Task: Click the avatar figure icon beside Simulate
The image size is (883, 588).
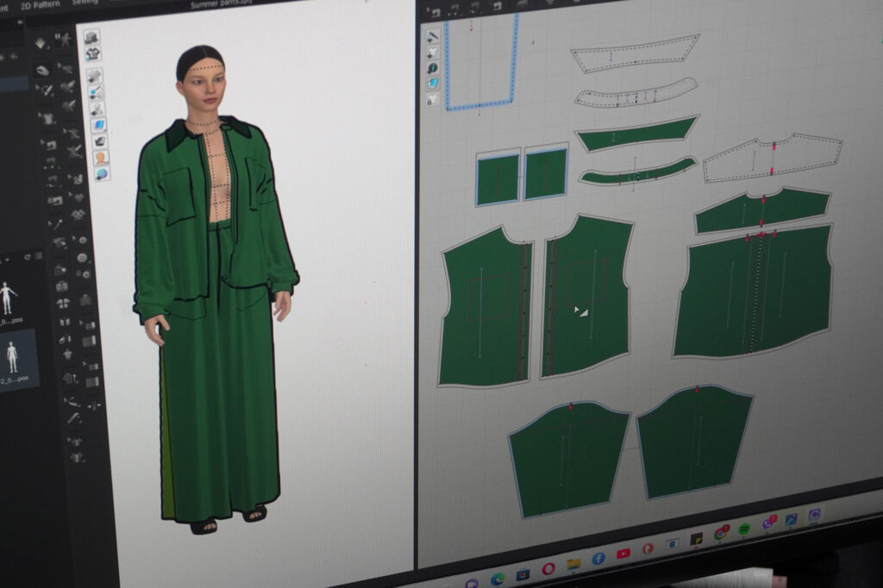Action: 65,40
